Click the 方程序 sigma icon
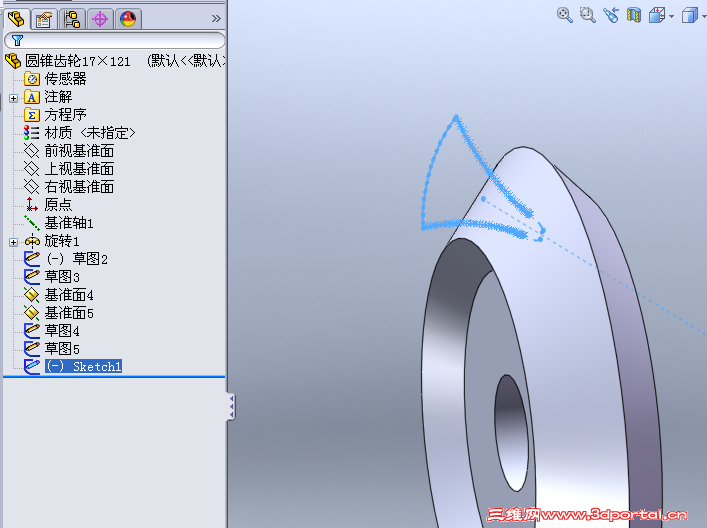The height and width of the screenshot is (528, 707). 32,115
